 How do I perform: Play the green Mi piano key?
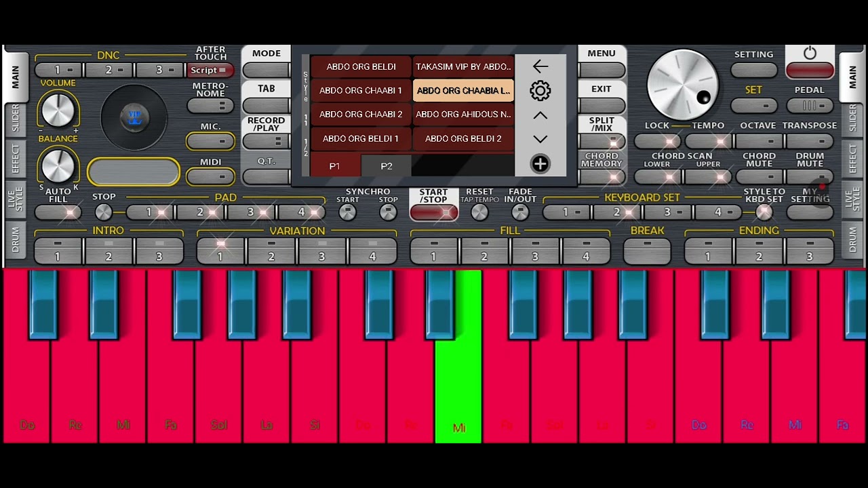[459, 380]
